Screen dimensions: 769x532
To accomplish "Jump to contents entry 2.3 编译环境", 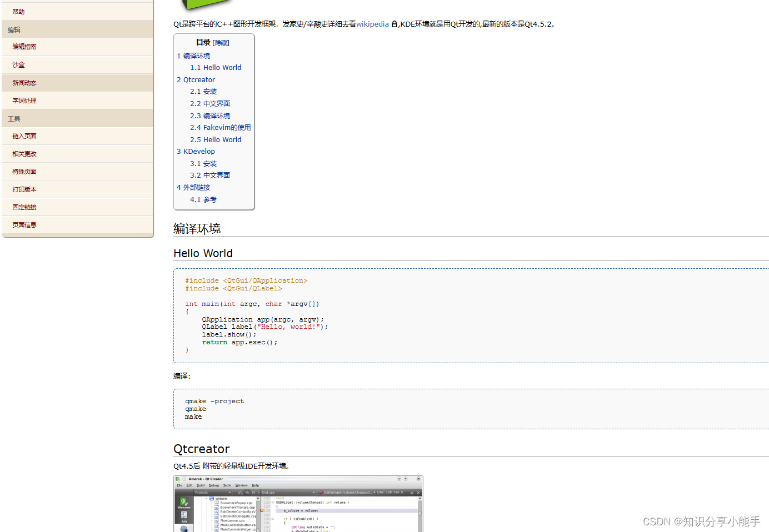I will click(x=210, y=116).
